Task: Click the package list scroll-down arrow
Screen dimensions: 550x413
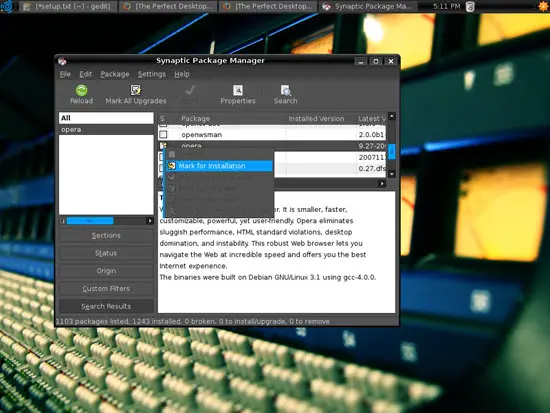Action: tap(392, 174)
